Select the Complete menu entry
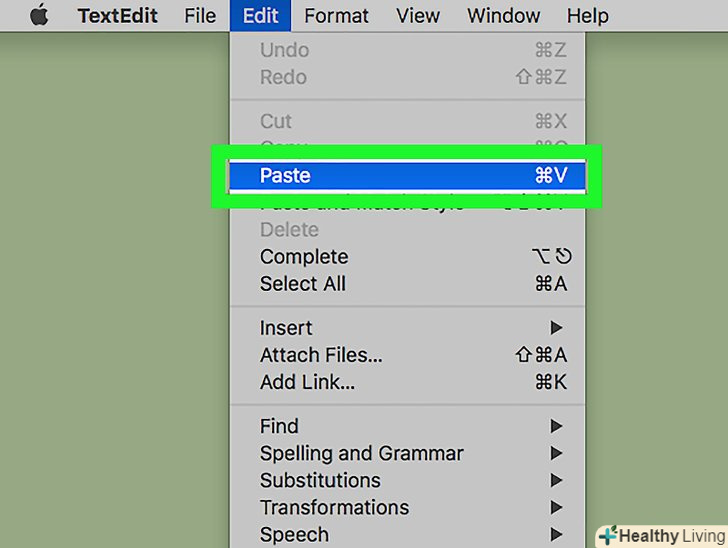The image size is (728, 548). pyautogui.click(x=304, y=257)
